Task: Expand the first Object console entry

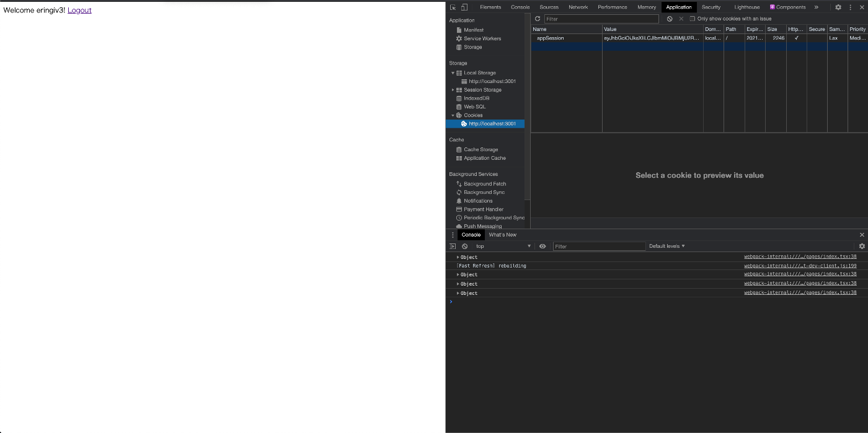Action: [x=458, y=257]
